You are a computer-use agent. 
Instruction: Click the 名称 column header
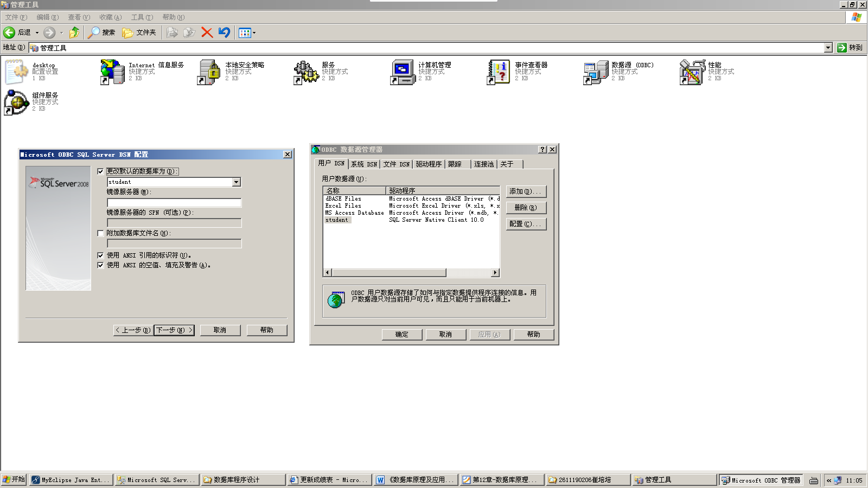[355, 191]
